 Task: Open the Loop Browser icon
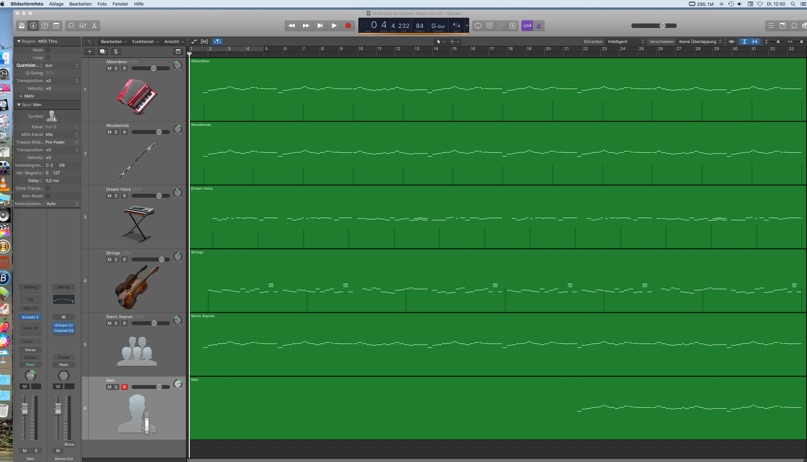coord(794,25)
